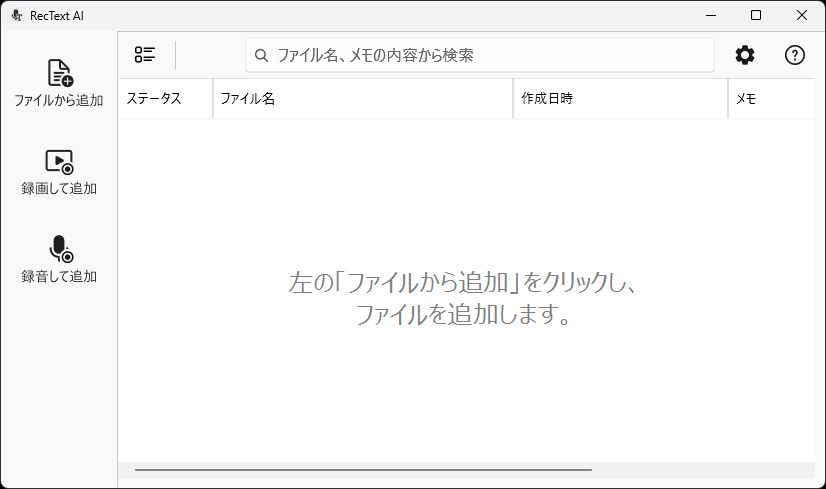
Task: Select the ファイルから追加 text label
Action: (59, 101)
